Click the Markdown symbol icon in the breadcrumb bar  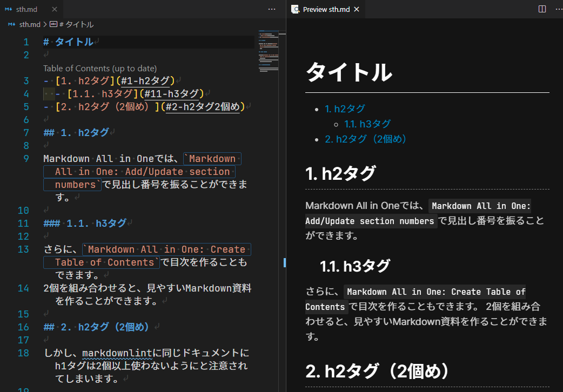click(x=53, y=24)
